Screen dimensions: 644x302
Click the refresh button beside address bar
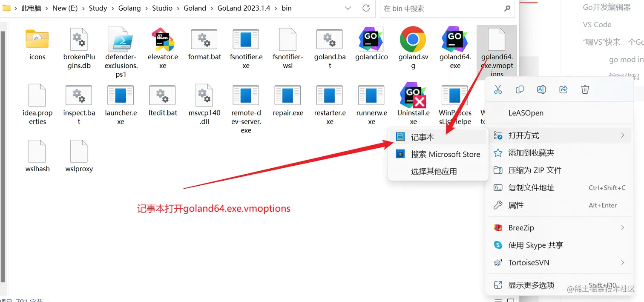tap(365, 8)
